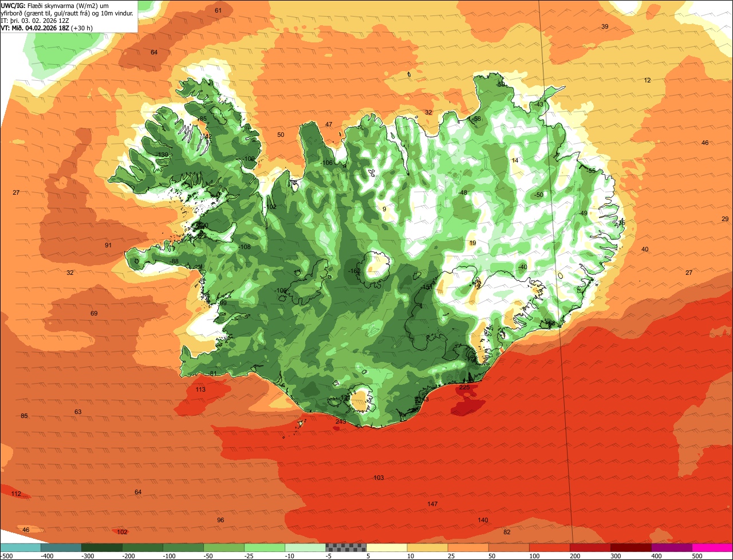The image size is (733, 560).
Task: Click the map value 12 near the right edge
Action: point(647,80)
